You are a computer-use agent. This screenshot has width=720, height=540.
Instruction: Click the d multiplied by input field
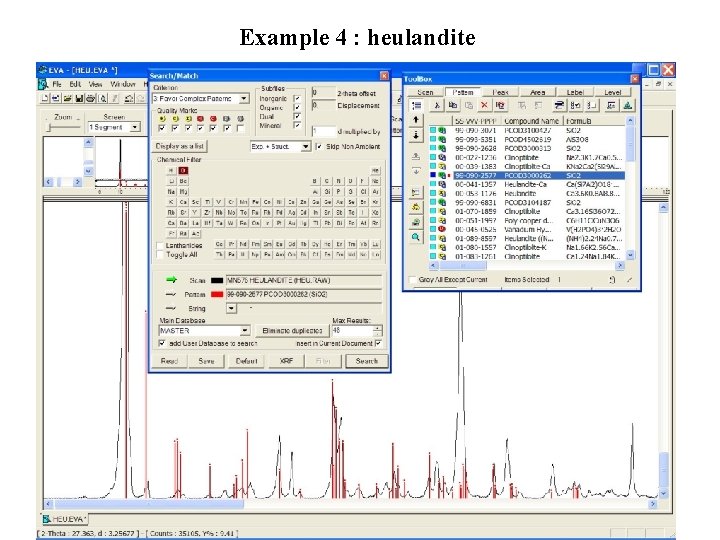(x=324, y=131)
